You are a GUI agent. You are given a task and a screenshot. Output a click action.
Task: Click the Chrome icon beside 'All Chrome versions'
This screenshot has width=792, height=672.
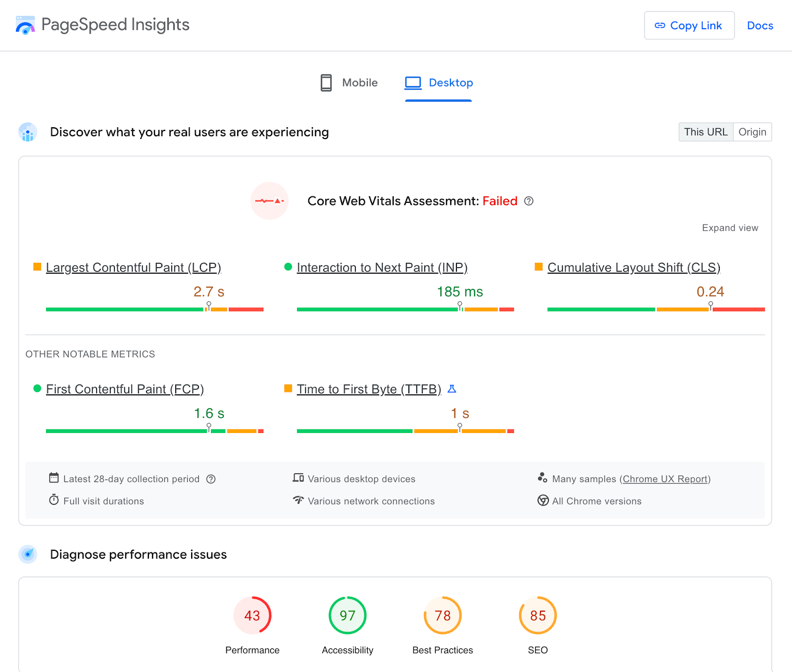point(543,501)
